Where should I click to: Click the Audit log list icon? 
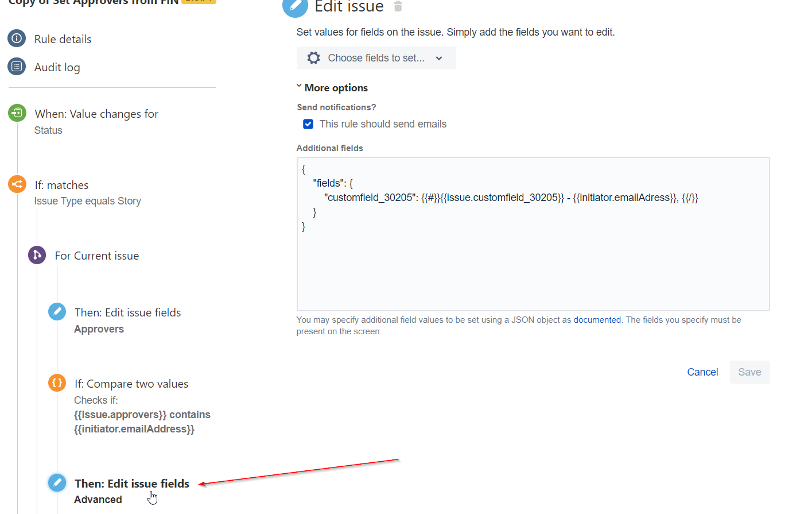(17, 67)
